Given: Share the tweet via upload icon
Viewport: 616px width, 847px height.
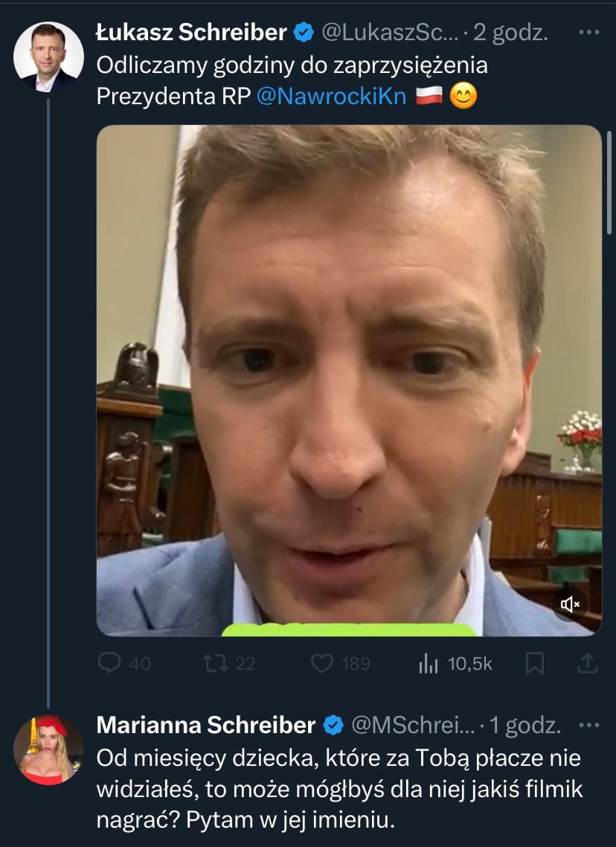Looking at the screenshot, I should (588, 663).
